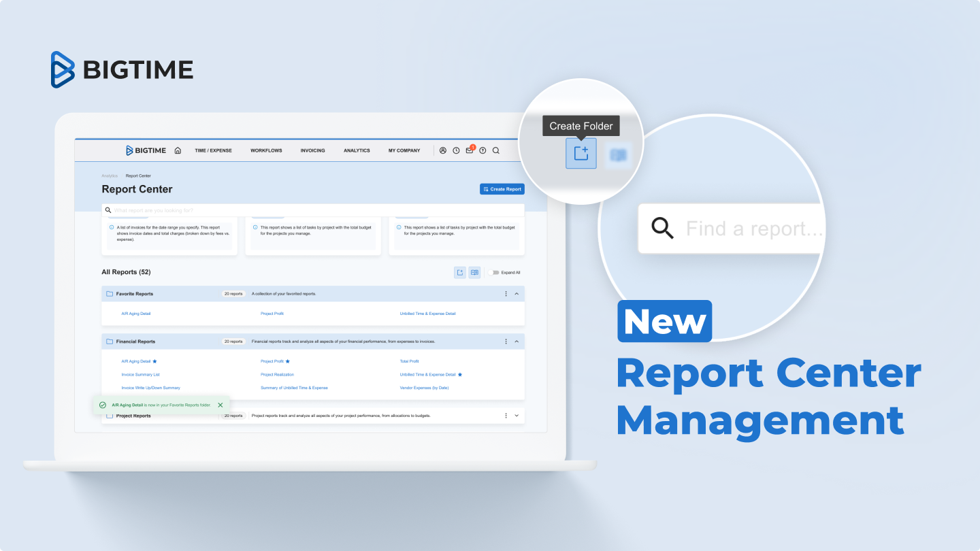Screen dimensions: 980x551
Task: Open the clock timer icon
Action: pyautogui.click(x=456, y=150)
